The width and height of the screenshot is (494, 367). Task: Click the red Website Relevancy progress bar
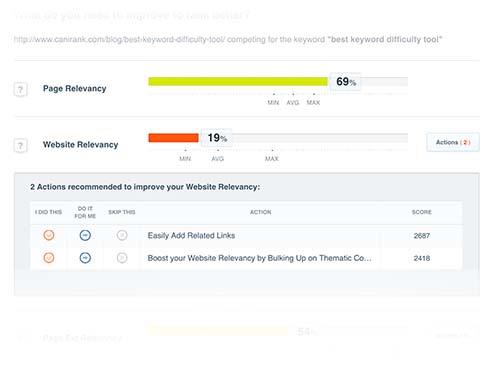173,138
